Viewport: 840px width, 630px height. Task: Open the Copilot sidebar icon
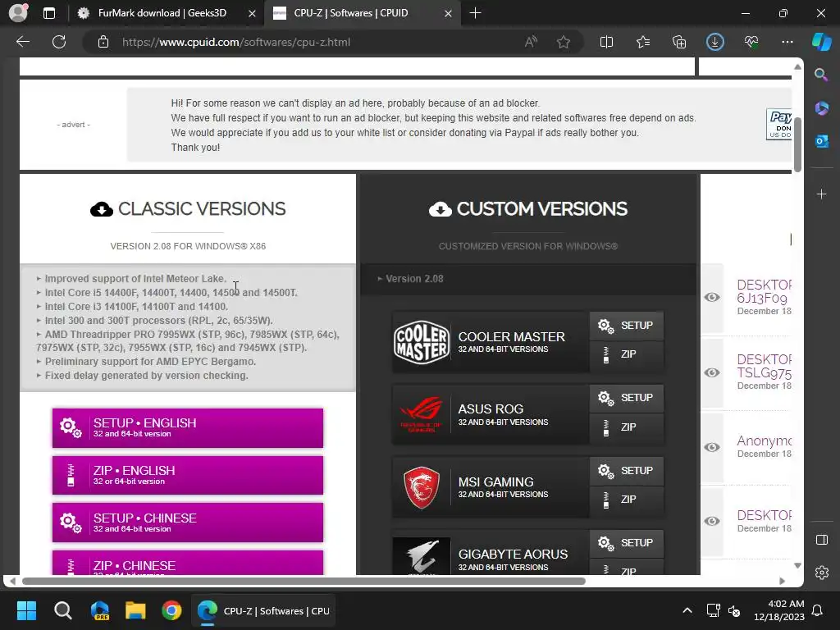point(821,42)
